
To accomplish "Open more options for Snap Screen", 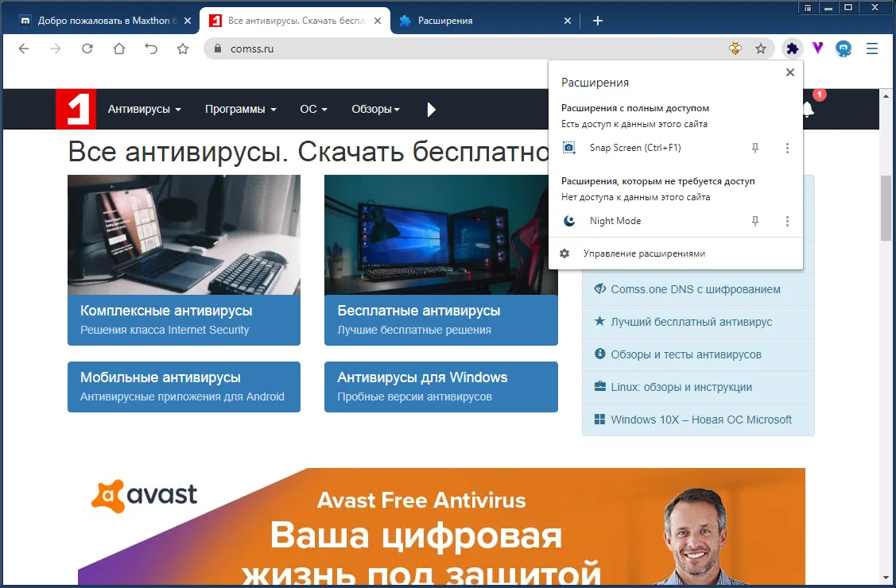I will tap(787, 149).
